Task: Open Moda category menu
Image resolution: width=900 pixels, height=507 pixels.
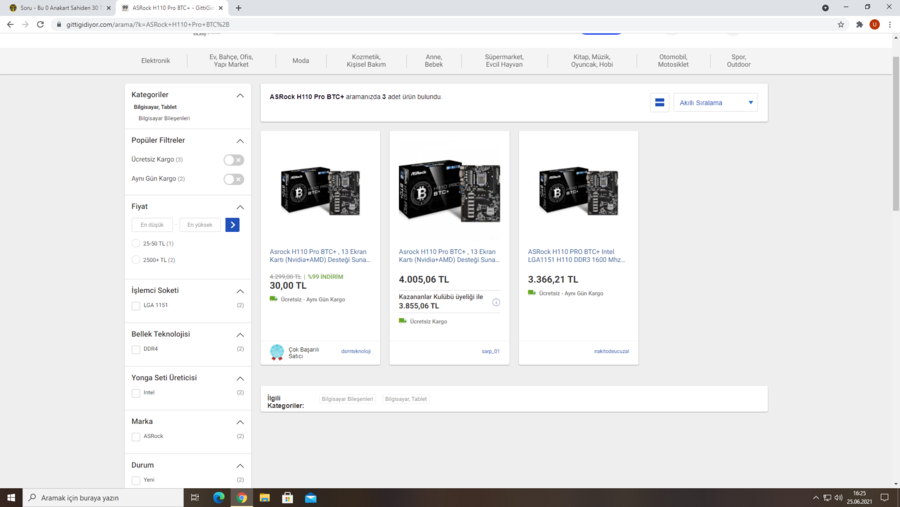Action: [x=301, y=61]
